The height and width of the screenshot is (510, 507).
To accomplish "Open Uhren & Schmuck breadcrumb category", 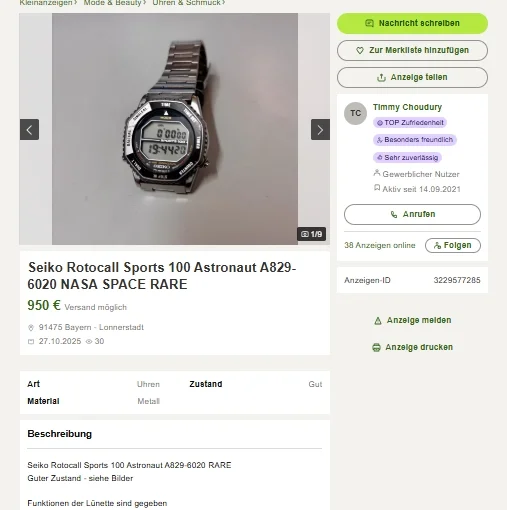I will coord(186,3).
